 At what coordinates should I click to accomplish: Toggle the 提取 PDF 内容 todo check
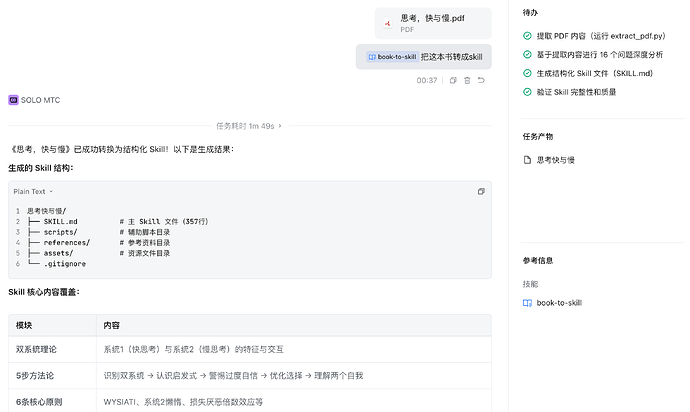coord(527,36)
